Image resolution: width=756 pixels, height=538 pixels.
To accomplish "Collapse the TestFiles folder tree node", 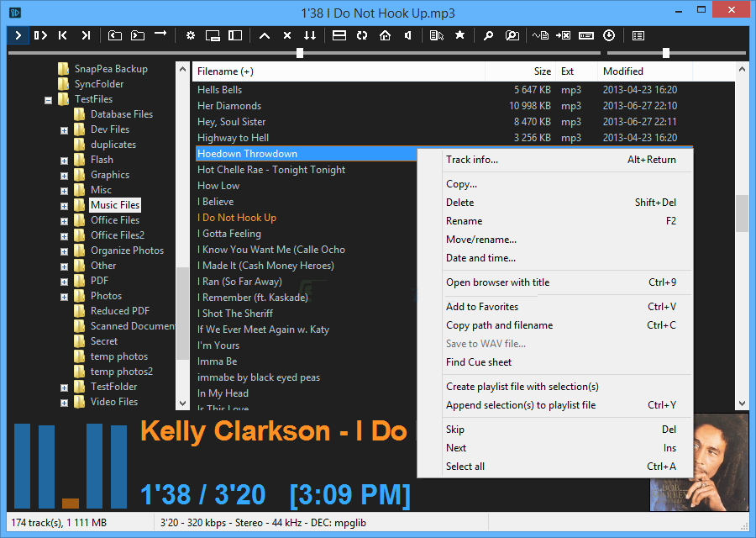I will pos(48,100).
